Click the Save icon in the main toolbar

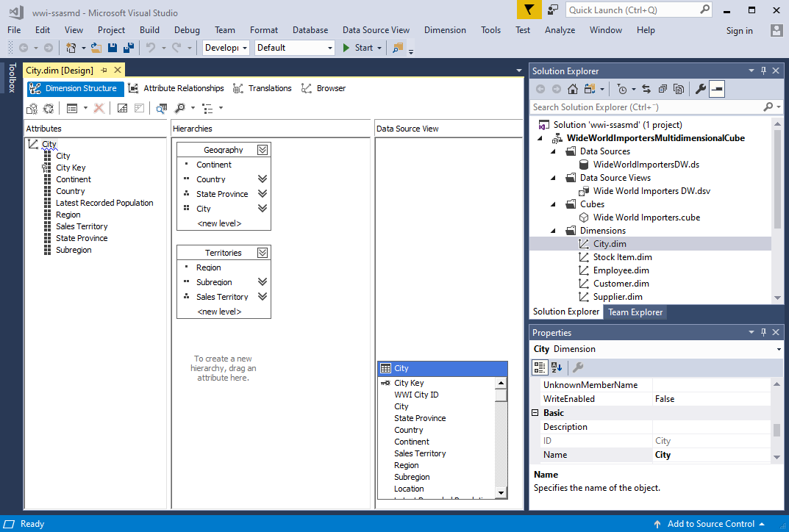113,48
